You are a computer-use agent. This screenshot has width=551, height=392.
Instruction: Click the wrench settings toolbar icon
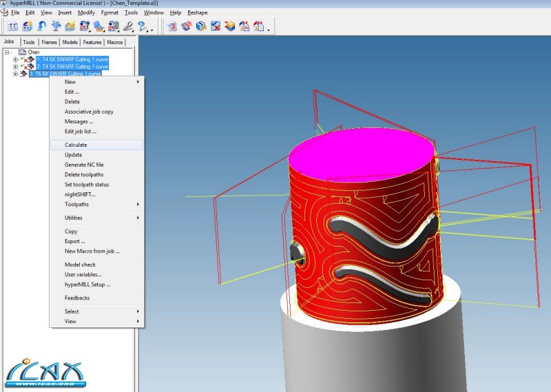(x=128, y=27)
